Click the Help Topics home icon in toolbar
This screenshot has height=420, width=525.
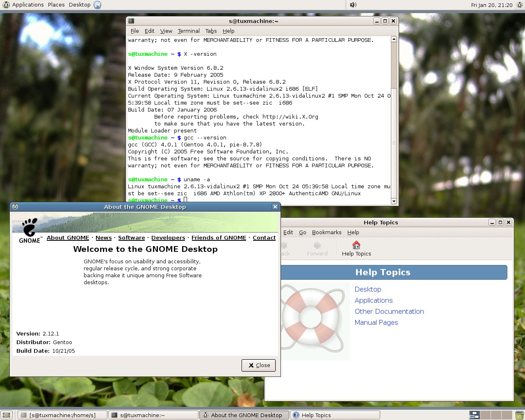click(356, 249)
